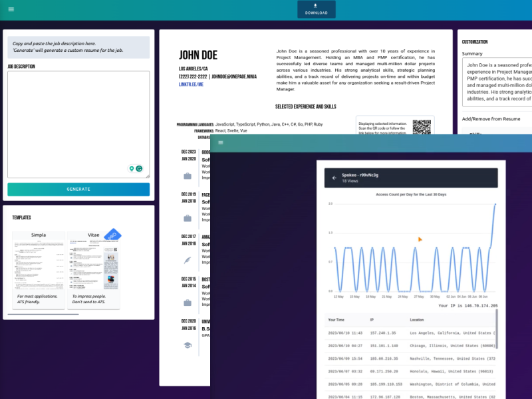Image resolution: width=532 pixels, height=399 pixels.
Task: Select the Simpla resume template
Action: 39,270
